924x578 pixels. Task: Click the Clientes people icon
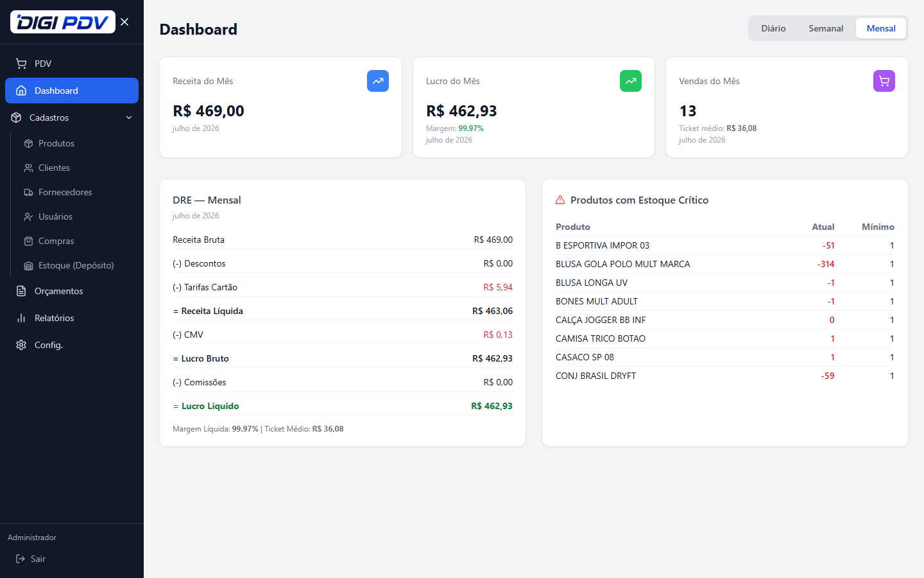coord(28,168)
